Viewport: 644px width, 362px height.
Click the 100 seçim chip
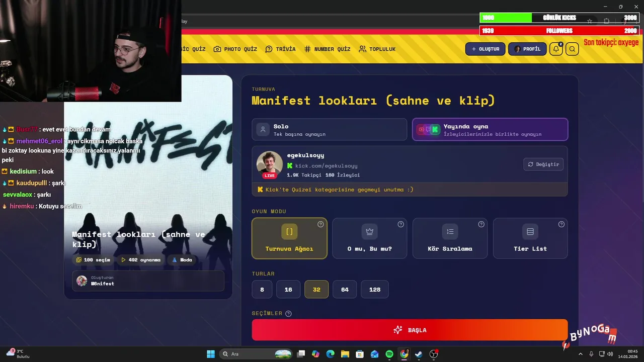93,260
